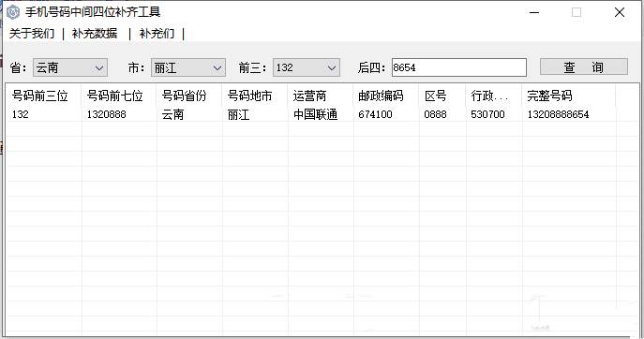Viewport: 644px width, 339px height.
Task: Minimize the window
Action: 534,12
